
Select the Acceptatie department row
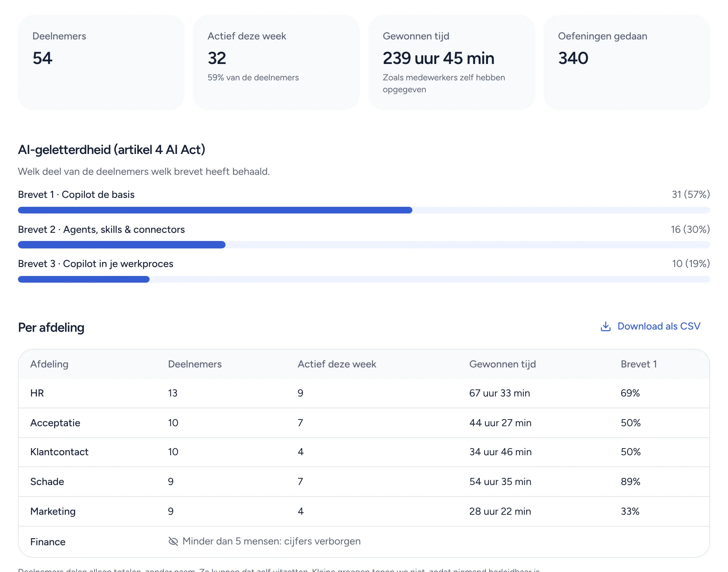(x=364, y=423)
